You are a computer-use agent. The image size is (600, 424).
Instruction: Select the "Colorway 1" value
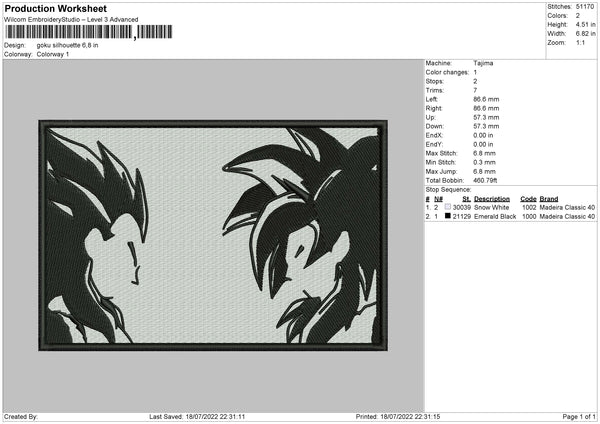pos(53,54)
